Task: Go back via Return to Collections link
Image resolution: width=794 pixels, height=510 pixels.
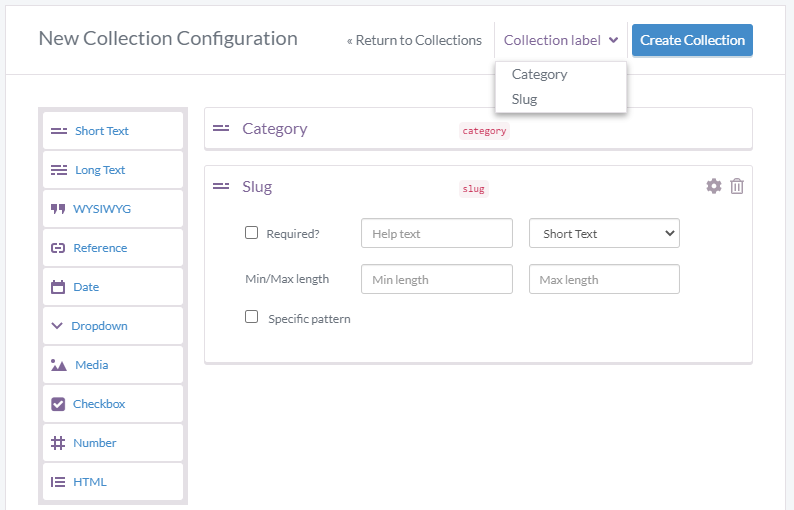Action: [x=414, y=41]
